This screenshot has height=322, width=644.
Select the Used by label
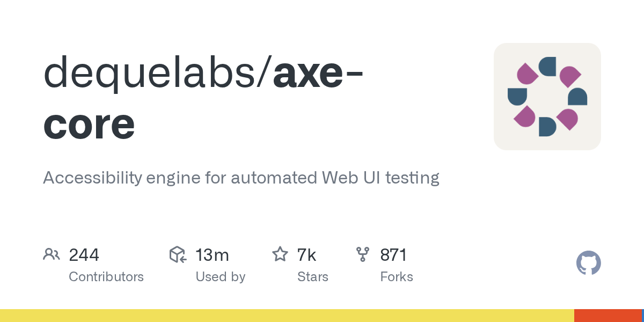click(220, 277)
